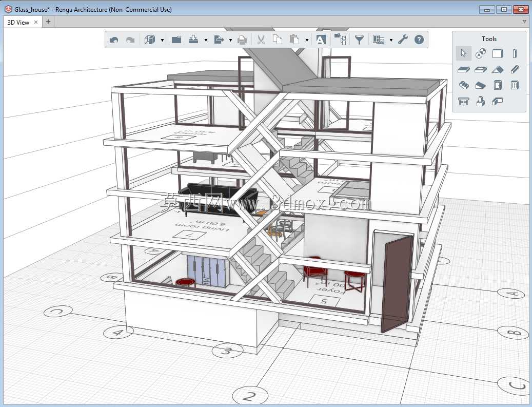This screenshot has height=407, width=532.
Task: Select the Opening tool
Action: 480,70
